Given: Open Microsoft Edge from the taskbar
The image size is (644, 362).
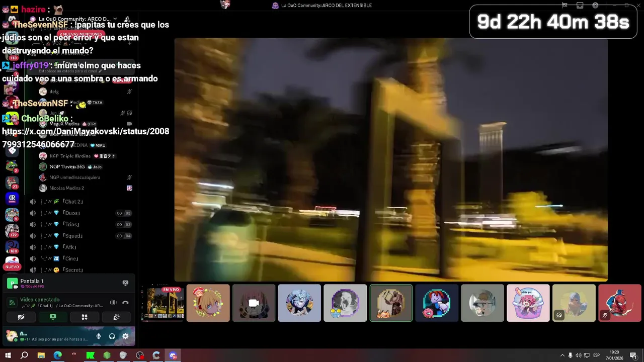Looking at the screenshot, I should pyautogui.click(x=58, y=355).
